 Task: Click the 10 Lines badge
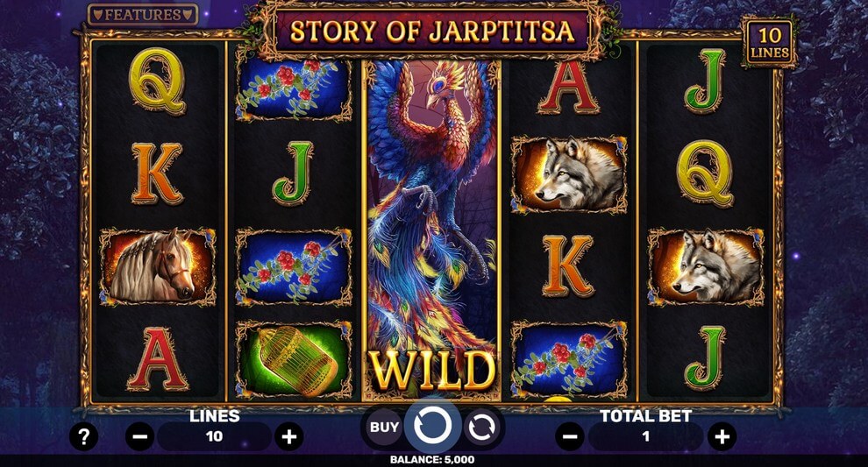coord(769,43)
